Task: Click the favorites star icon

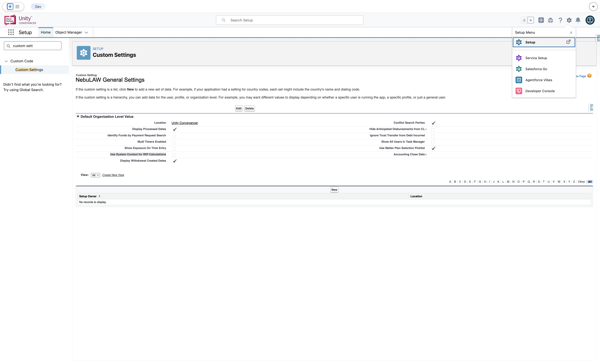Action: click(524, 20)
